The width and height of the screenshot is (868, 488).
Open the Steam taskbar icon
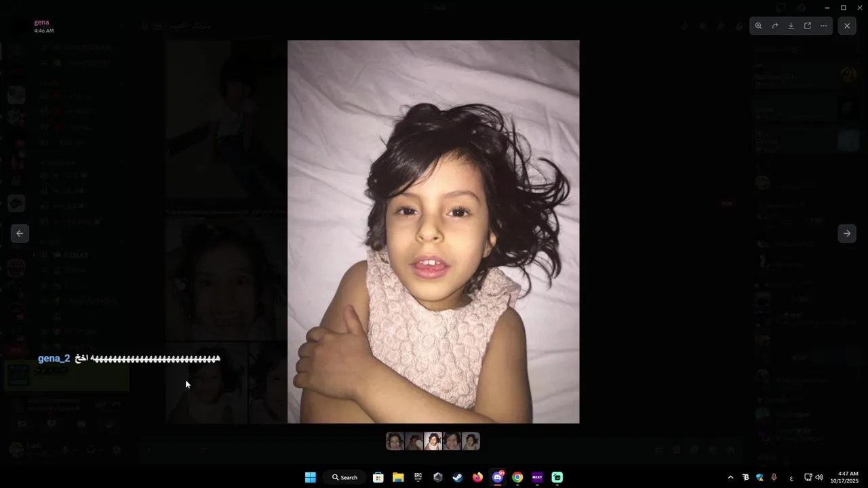point(458,477)
